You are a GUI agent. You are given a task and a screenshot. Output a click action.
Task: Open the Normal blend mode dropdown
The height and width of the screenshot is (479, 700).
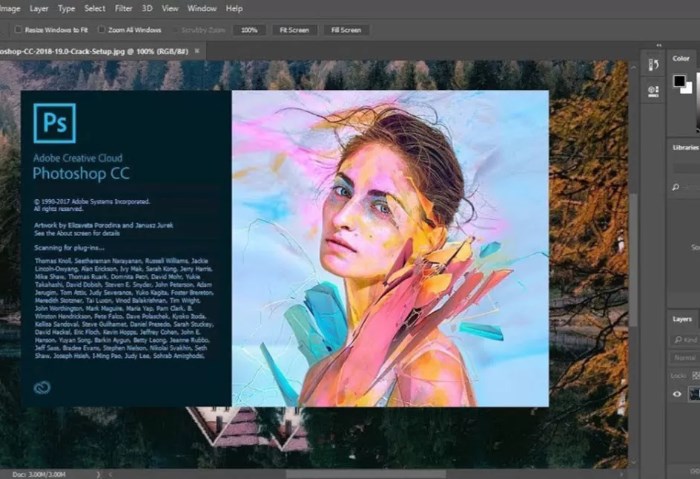685,358
